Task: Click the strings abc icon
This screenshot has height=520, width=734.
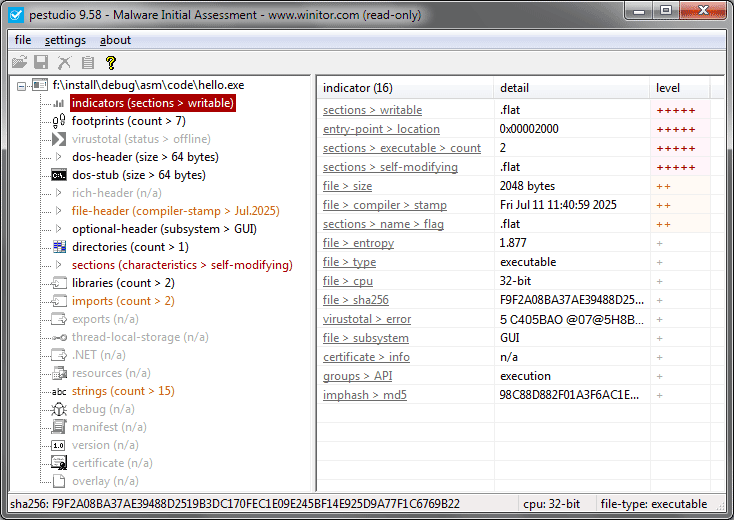Action: (59, 391)
